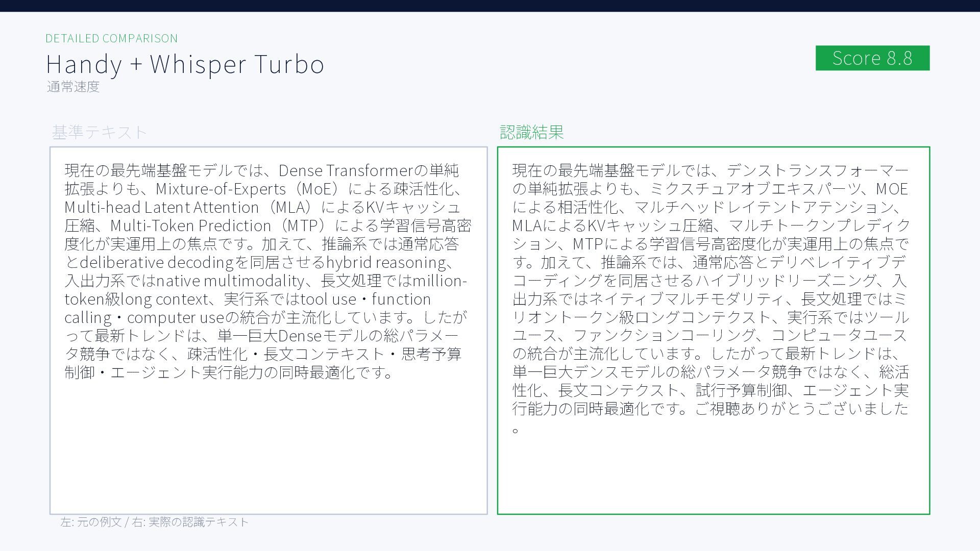Click the Handy + Whisper Turbo title
The height and width of the screenshot is (551, 980).
click(x=185, y=64)
